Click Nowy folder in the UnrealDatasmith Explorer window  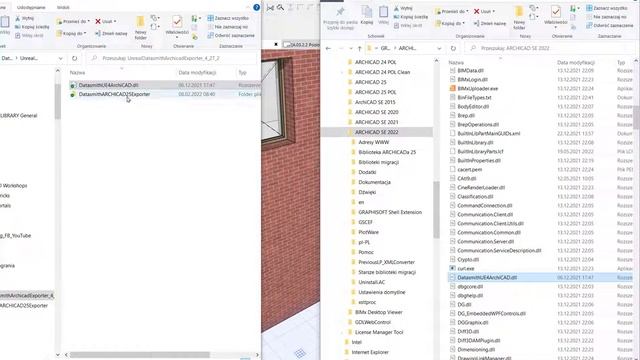coord(140,27)
